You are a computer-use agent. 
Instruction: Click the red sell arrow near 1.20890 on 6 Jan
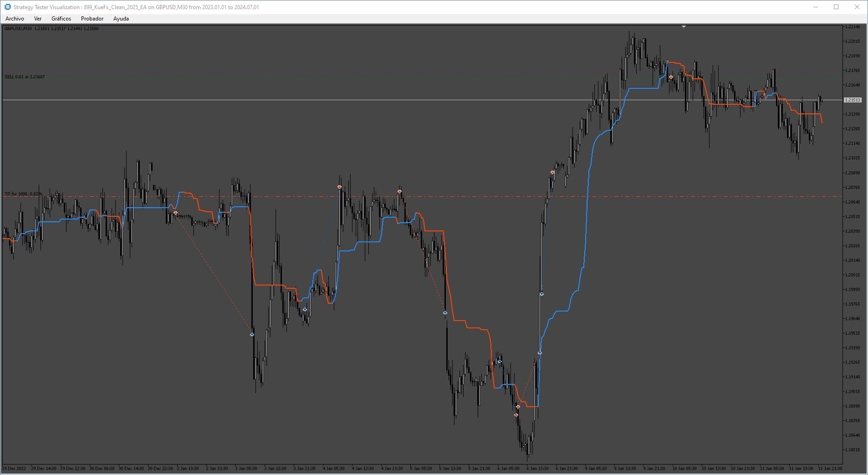[552, 172]
